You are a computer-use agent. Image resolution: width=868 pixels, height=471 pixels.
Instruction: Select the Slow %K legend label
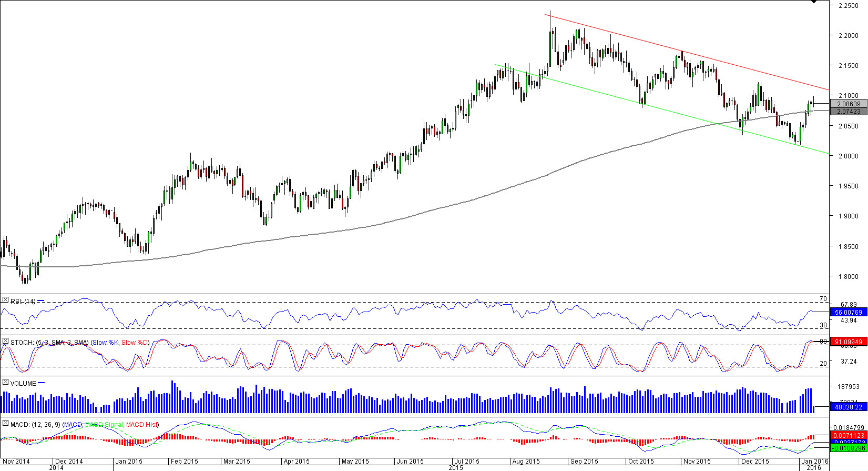pos(106,343)
